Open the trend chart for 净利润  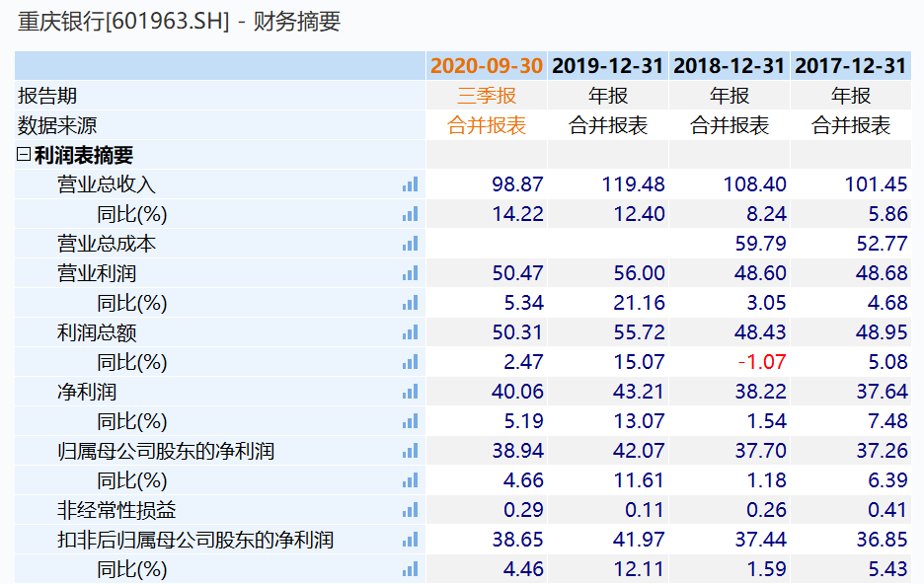point(413,391)
